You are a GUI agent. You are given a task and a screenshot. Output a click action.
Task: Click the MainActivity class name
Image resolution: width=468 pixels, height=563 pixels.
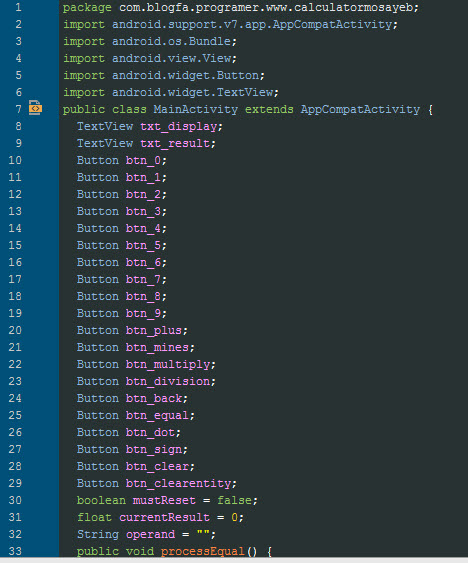[196, 110]
